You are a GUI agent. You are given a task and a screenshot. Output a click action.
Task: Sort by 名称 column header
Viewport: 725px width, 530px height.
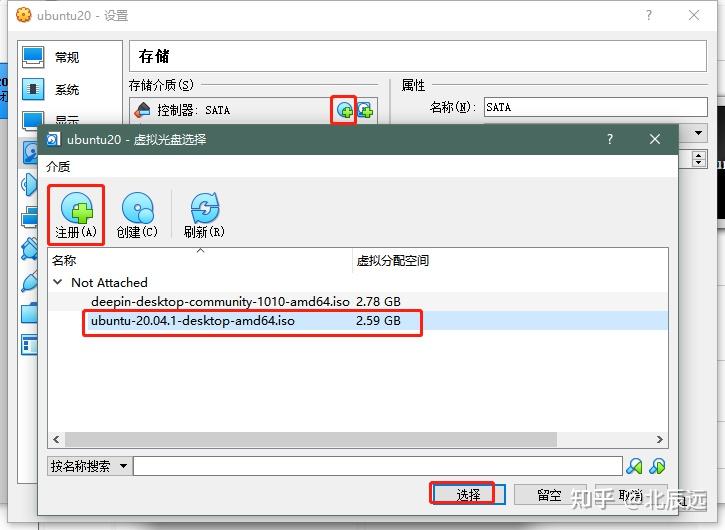[x=200, y=260]
